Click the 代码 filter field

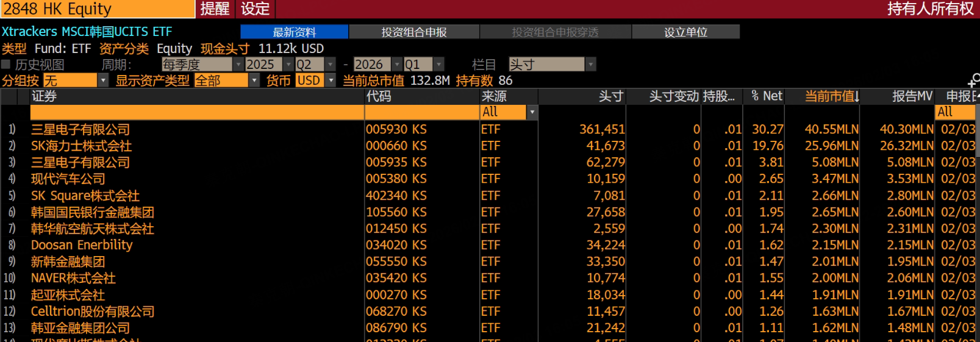(422, 112)
